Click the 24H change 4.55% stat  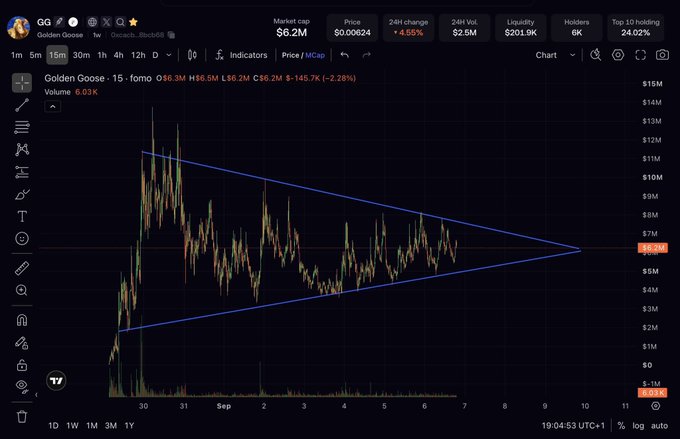coord(408,27)
